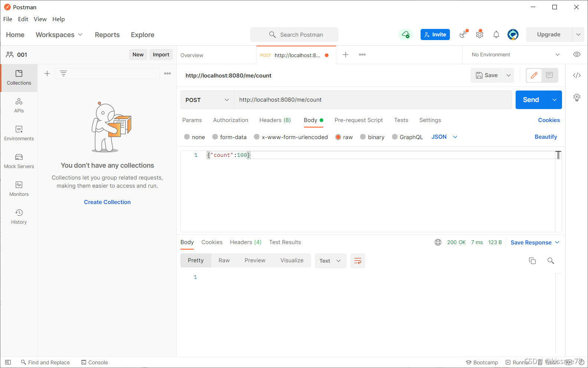
Task: Open the APIs sidebar section
Action: point(19,106)
